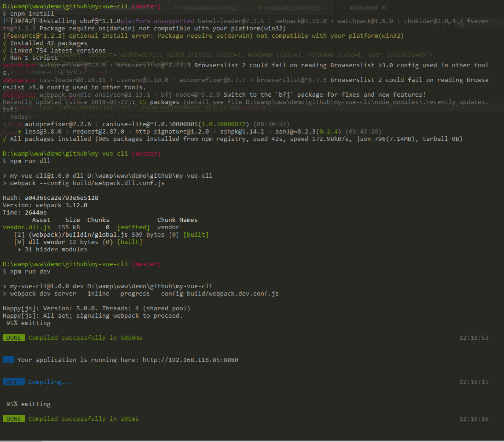Image resolution: width=504 pixels, height=442 pixels.
Task: Open the http://192.168.116.85:8080 application URL
Action: click(190, 360)
